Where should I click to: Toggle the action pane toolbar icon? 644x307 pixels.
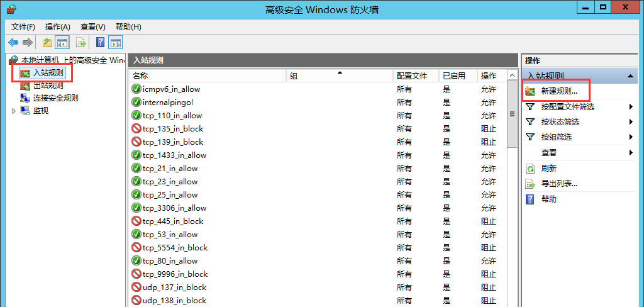[116, 42]
